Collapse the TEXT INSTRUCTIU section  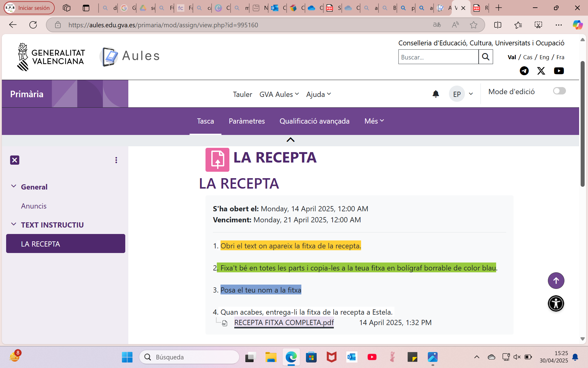13,224
